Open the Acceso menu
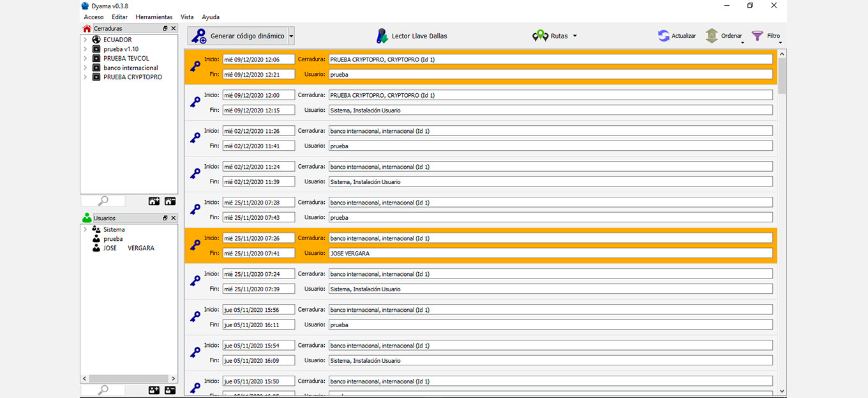This screenshot has height=398, width=868. click(x=93, y=17)
